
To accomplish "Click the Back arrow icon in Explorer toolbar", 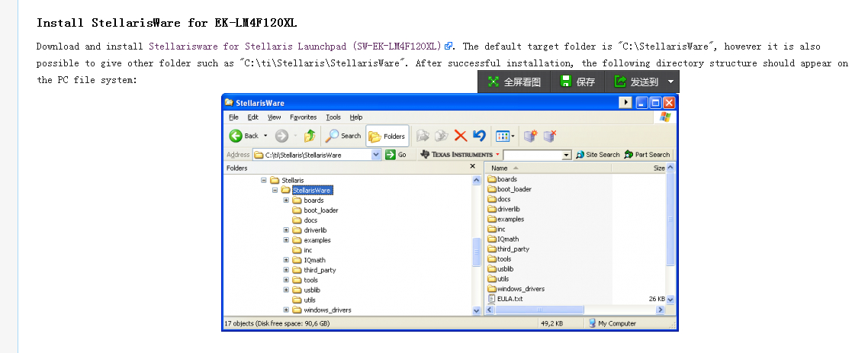I will click(x=236, y=136).
